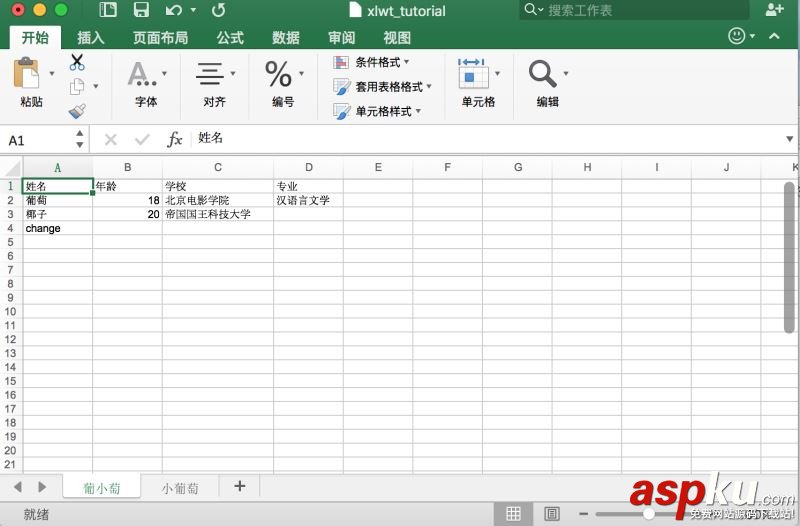Open the 套用表格格式 dropdown
The width and height of the screenshot is (800, 526).
382,87
